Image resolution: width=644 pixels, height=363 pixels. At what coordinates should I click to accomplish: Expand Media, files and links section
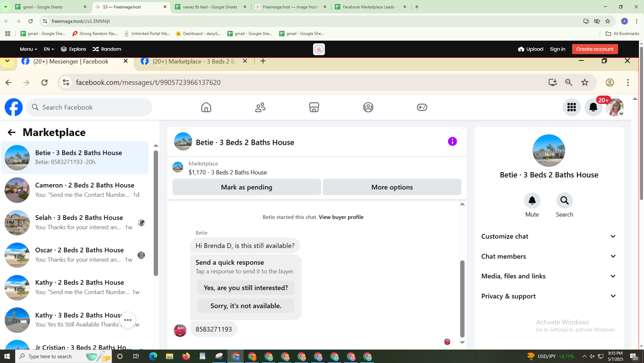coord(549,276)
